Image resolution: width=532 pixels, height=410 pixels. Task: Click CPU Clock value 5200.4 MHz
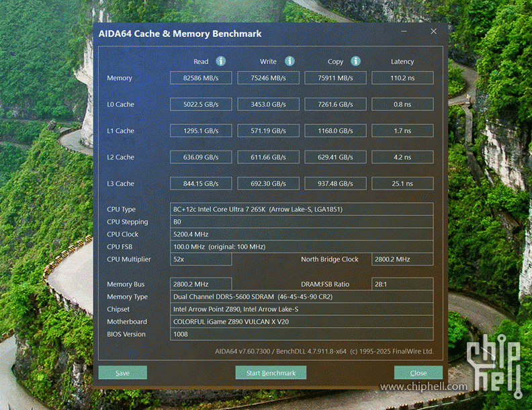click(302, 234)
